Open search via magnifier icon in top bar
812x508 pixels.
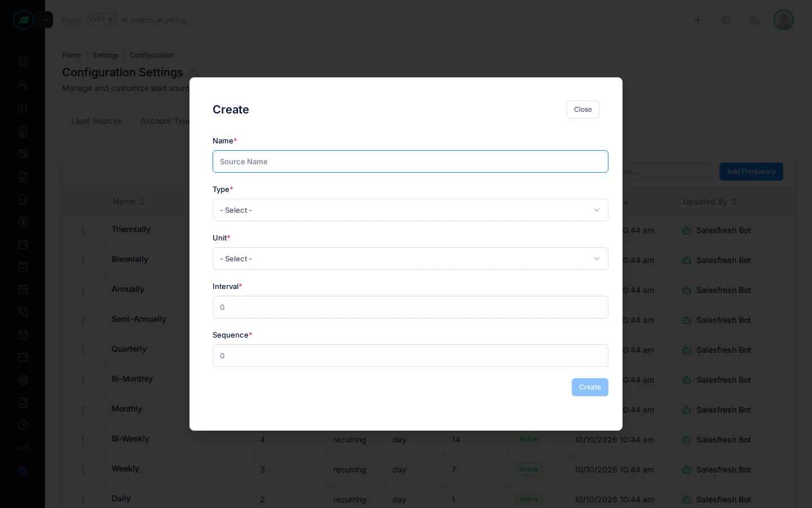coord(726,20)
